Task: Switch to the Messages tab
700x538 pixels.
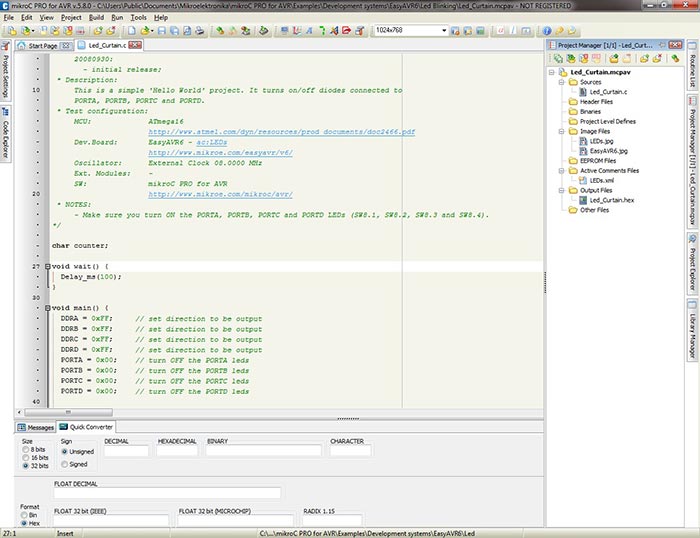Action: [35, 427]
